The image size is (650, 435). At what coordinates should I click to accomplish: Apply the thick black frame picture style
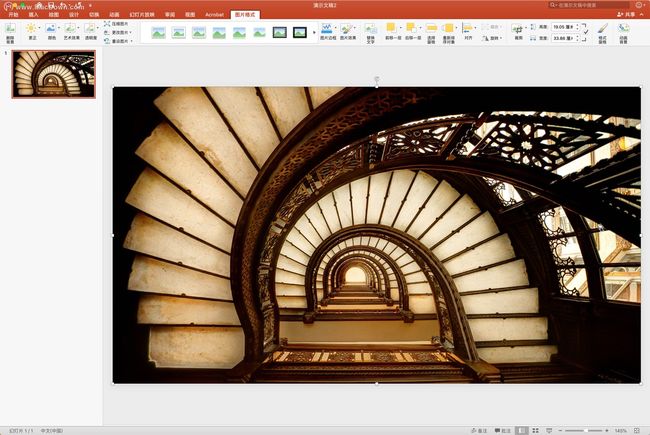(x=300, y=32)
